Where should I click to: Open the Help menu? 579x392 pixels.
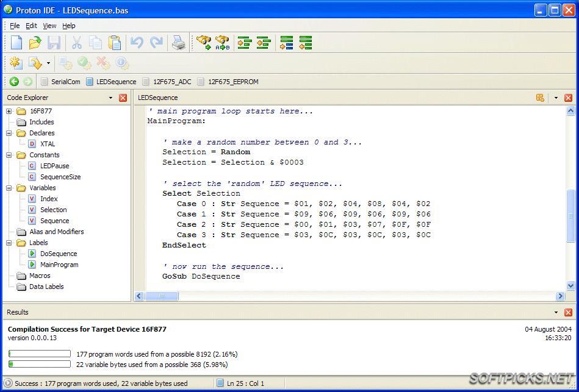[69, 26]
